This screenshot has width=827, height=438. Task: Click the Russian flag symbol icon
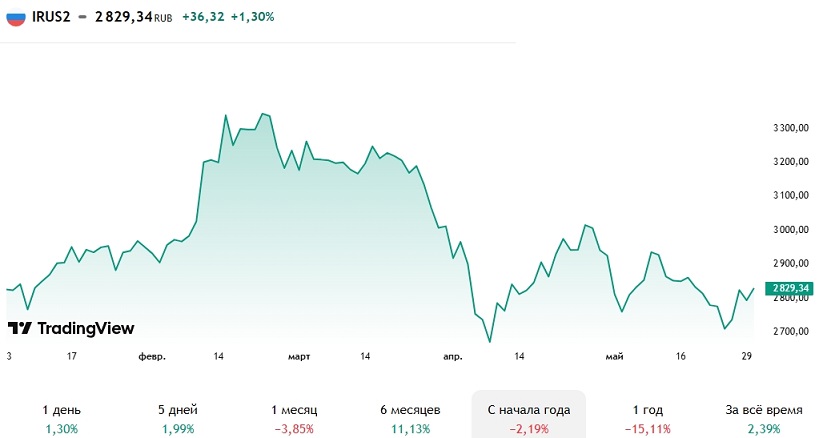tap(14, 17)
